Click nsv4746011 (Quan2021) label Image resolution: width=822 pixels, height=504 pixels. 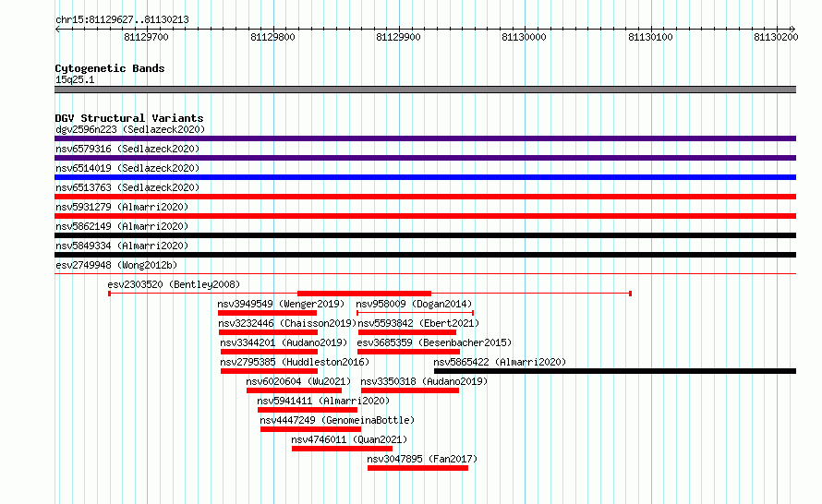pos(349,439)
